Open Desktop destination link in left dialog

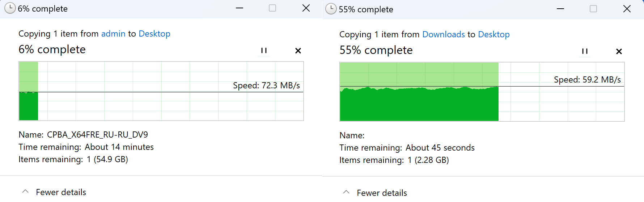coord(154,34)
